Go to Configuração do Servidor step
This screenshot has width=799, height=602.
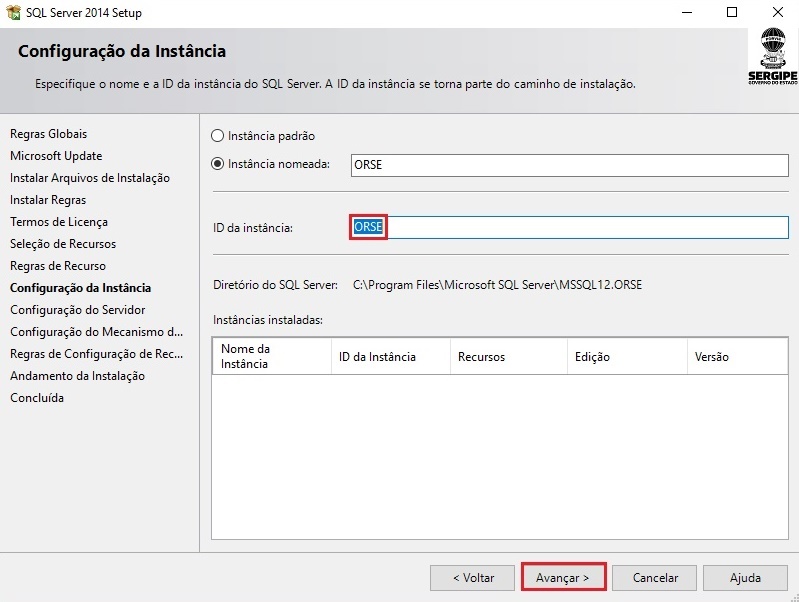click(77, 310)
